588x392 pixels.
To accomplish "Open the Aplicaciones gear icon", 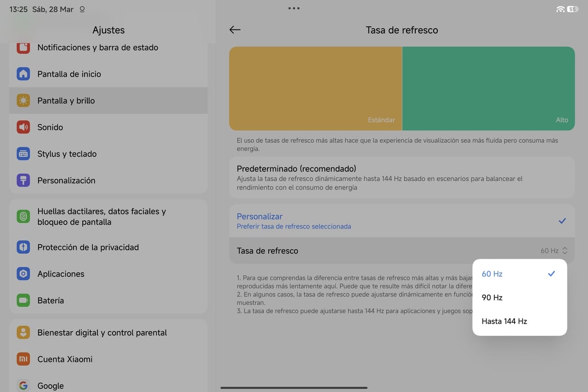I will [x=23, y=274].
